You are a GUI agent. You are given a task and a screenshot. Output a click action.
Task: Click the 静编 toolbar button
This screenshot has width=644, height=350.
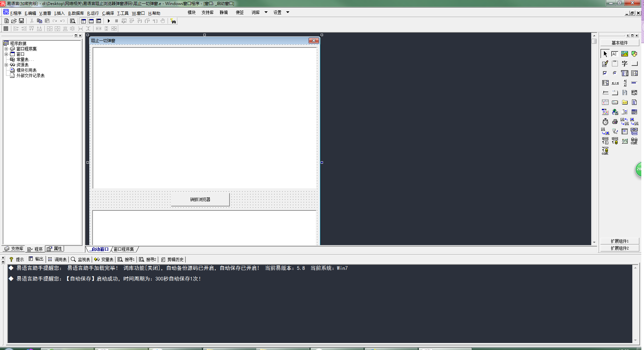(223, 12)
